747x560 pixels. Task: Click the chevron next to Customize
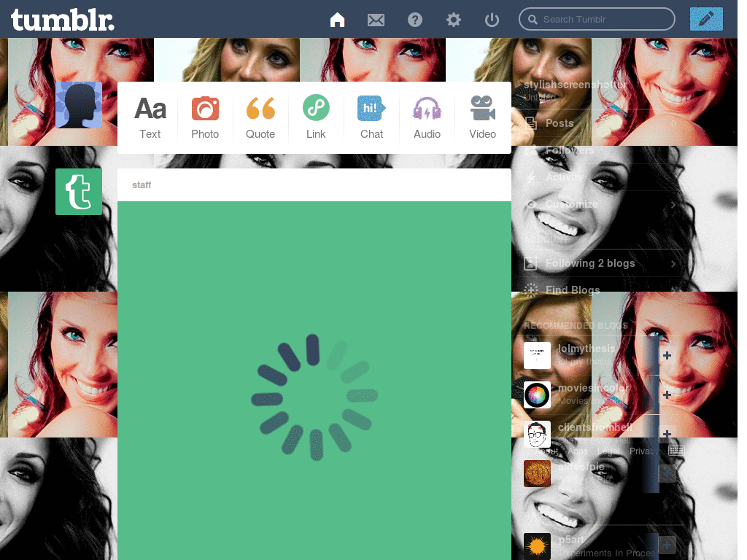pos(673,205)
